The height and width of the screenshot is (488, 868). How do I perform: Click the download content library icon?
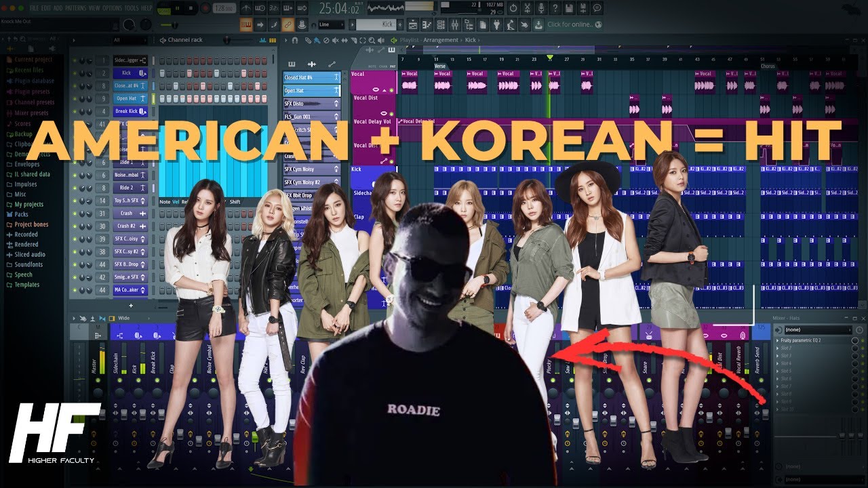pos(538,25)
